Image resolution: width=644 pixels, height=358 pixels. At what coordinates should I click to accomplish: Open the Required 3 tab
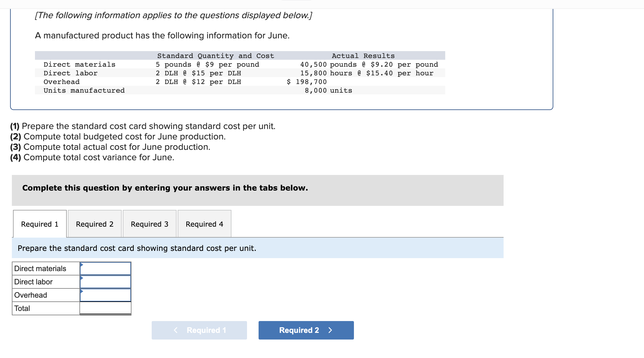tap(149, 224)
